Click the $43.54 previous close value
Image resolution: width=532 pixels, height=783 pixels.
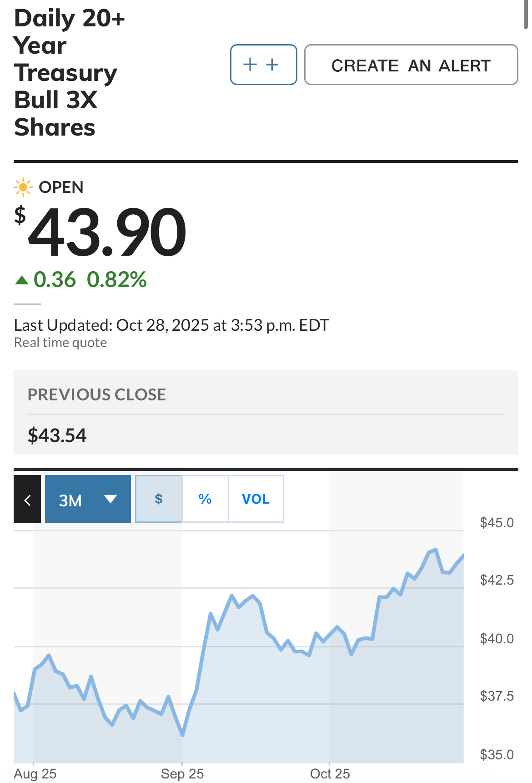pyautogui.click(x=57, y=435)
